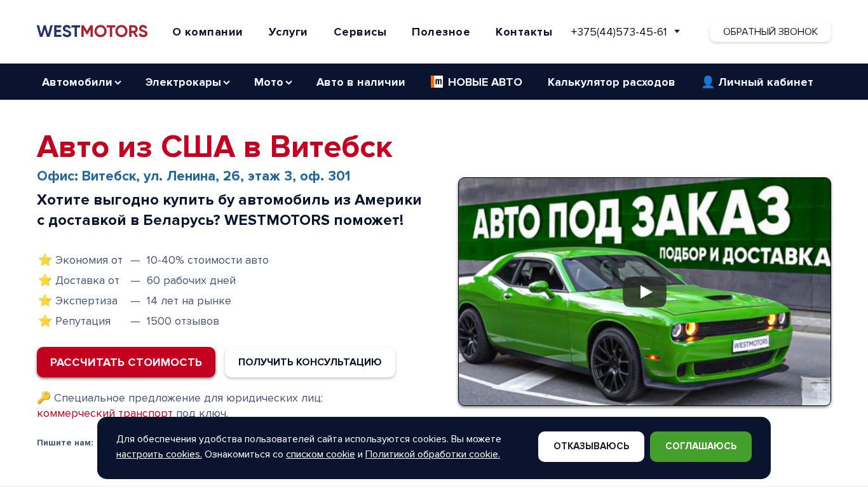This screenshot has height=488, width=868.
Task: Expand the Электрокары dropdown chevron
Action: [227, 83]
